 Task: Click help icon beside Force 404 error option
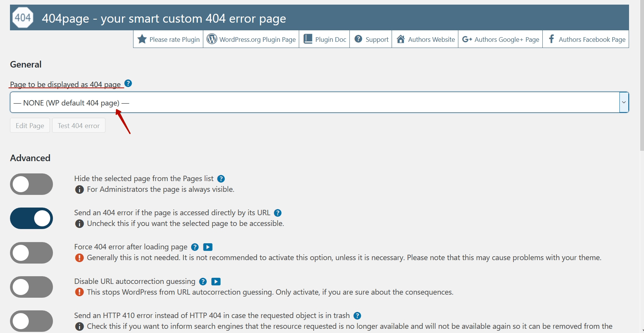195,247
